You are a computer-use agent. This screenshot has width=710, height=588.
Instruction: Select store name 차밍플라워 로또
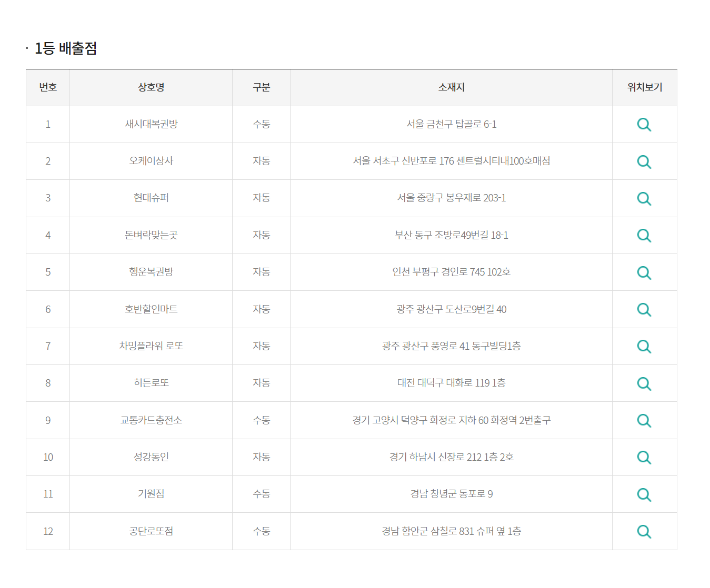click(151, 346)
